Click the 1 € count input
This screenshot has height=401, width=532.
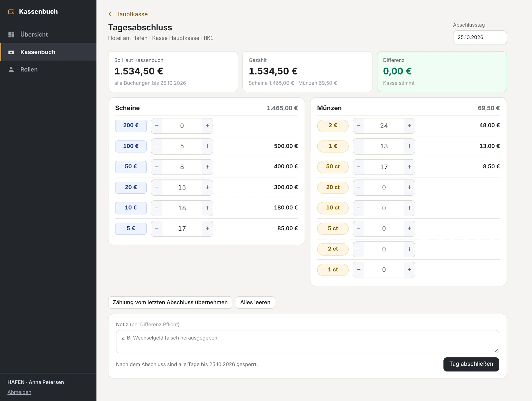(384, 146)
